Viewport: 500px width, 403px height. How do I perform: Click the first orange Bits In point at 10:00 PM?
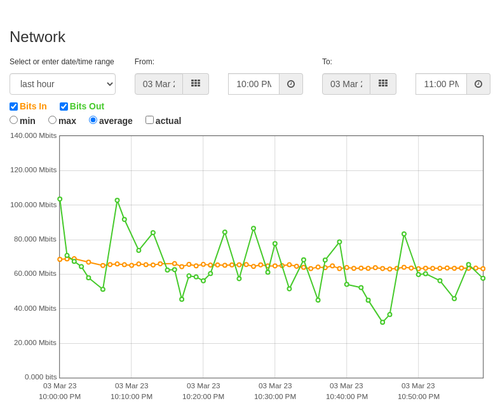point(60,259)
